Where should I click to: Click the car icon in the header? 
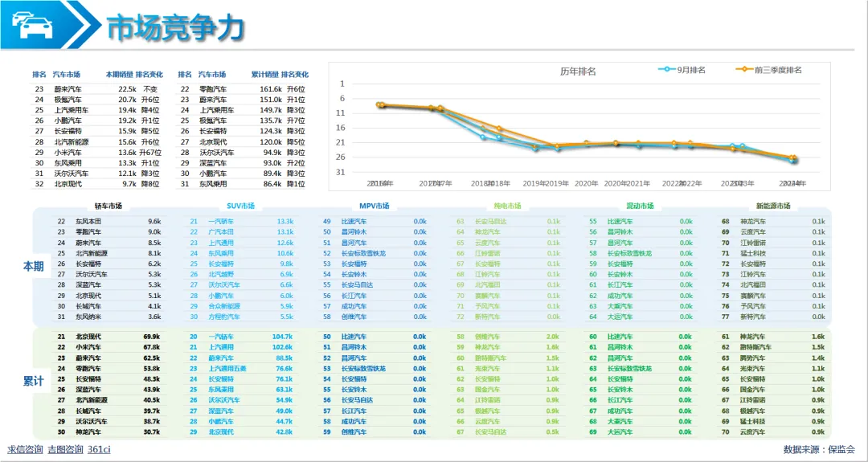[x=32, y=26]
